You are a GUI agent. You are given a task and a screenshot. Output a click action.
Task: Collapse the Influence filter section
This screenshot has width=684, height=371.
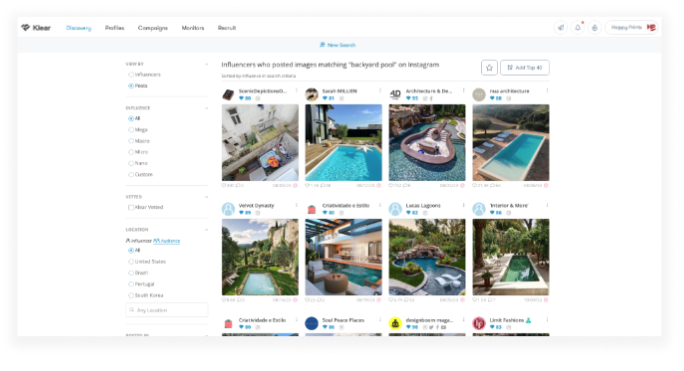tap(206, 108)
